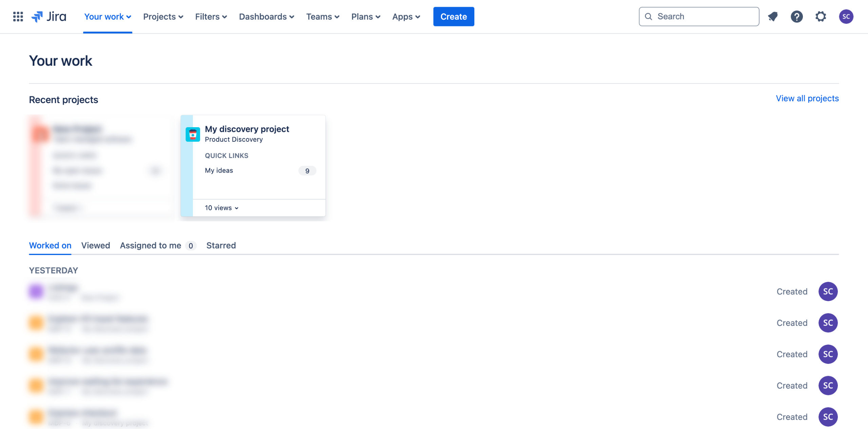Expand the 10 views dropdown
This screenshot has height=429, width=868.
pyautogui.click(x=222, y=208)
